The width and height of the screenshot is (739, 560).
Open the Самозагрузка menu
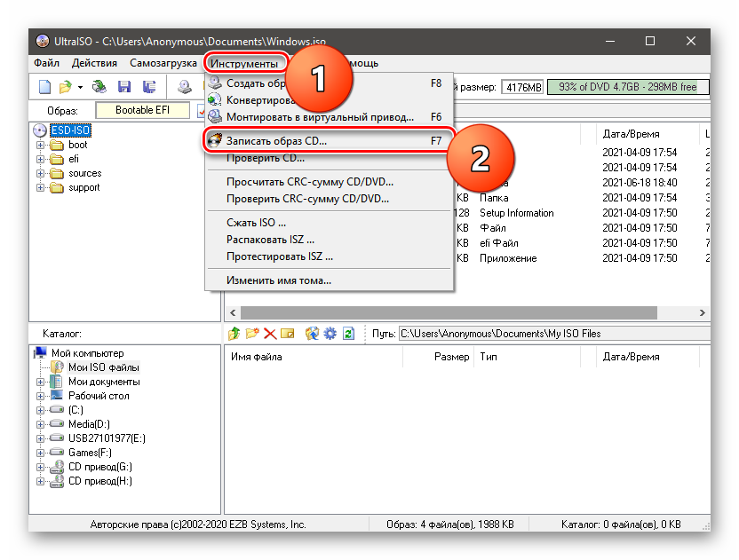click(x=163, y=63)
